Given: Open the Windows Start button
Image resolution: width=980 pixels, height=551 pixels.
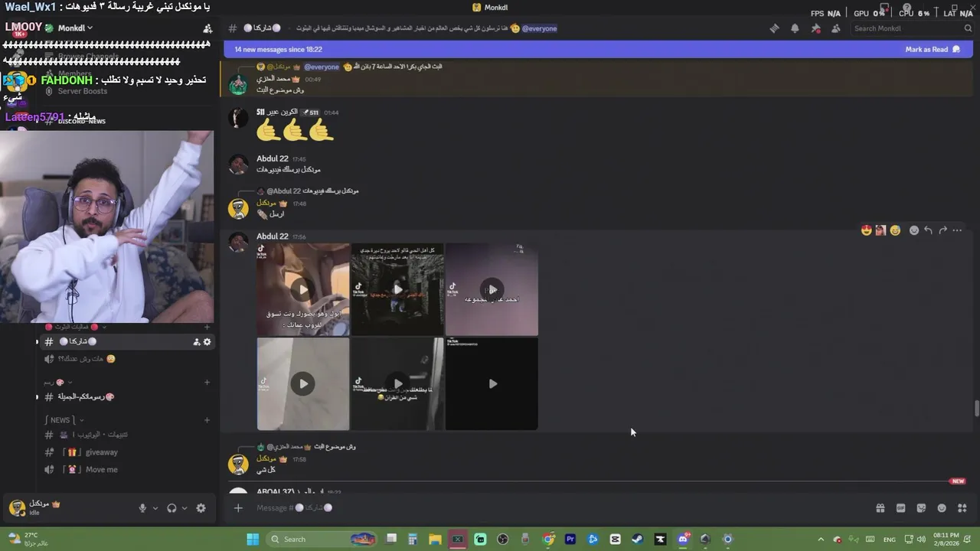Looking at the screenshot, I should click(253, 539).
